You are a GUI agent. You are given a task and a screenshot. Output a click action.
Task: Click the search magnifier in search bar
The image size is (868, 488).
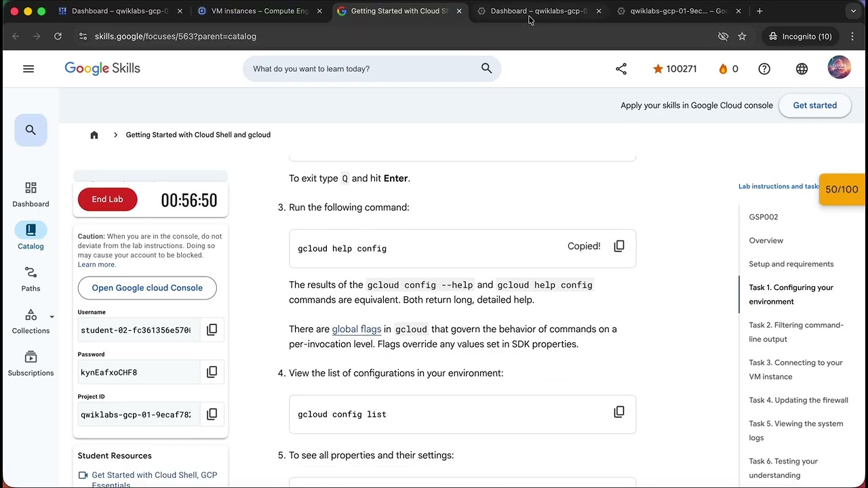pyautogui.click(x=486, y=68)
